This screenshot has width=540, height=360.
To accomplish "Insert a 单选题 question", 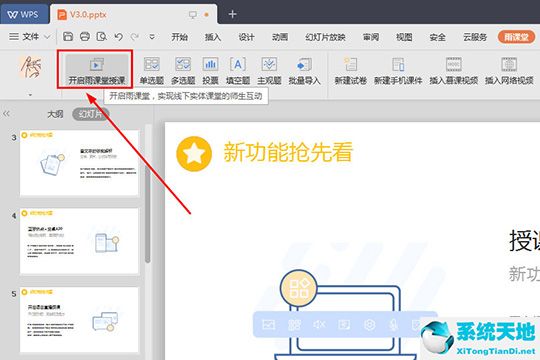I will pos(152,71).
